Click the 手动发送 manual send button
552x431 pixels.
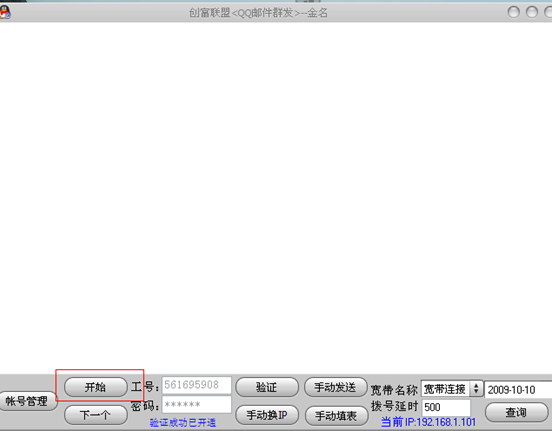click(335, 387)
